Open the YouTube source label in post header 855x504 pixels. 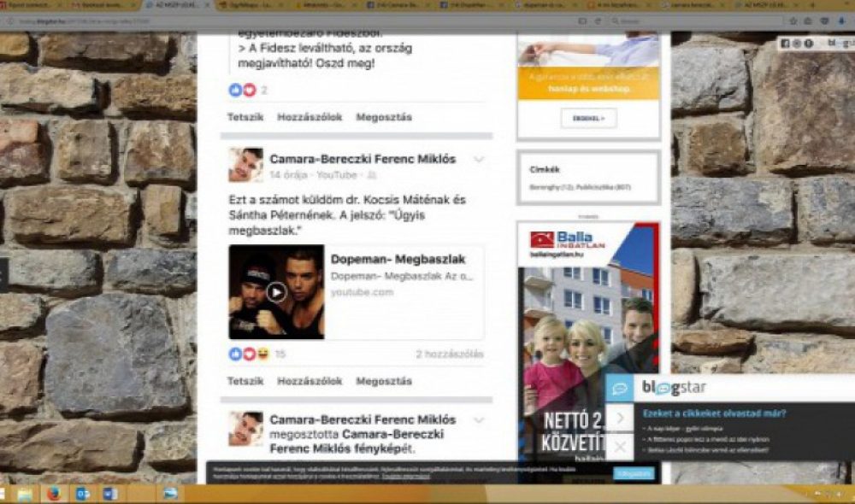[x=336, y=175]
